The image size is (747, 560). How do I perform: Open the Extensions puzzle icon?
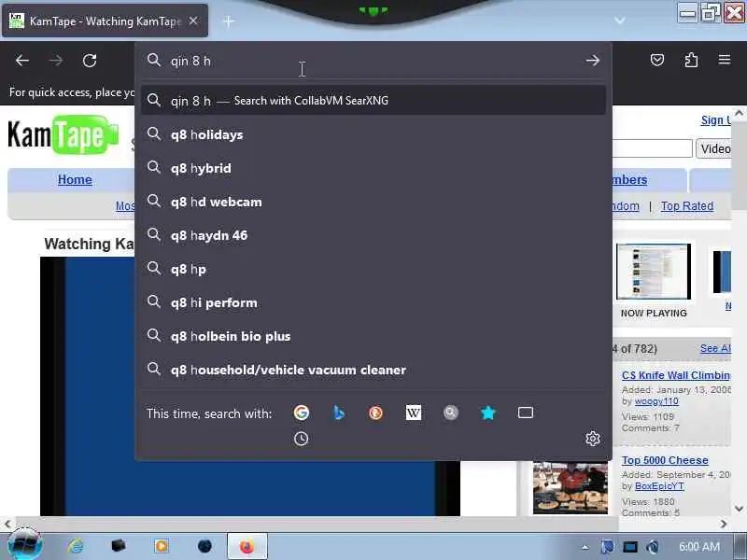coord(691,60)
